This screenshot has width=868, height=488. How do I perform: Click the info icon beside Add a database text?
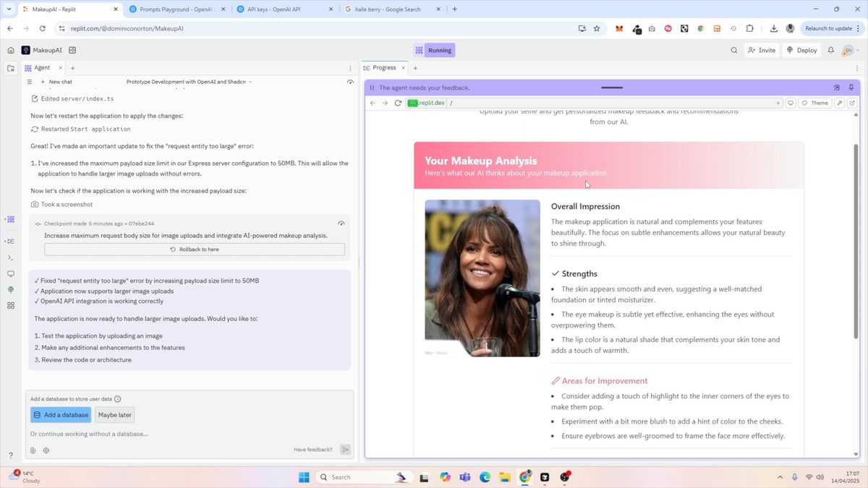pos(118,399)
